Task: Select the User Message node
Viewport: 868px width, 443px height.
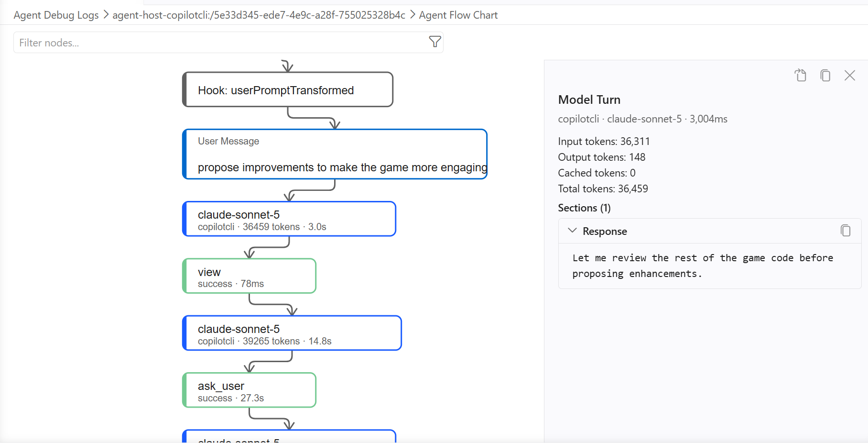Action: click(x=335, y=154)
